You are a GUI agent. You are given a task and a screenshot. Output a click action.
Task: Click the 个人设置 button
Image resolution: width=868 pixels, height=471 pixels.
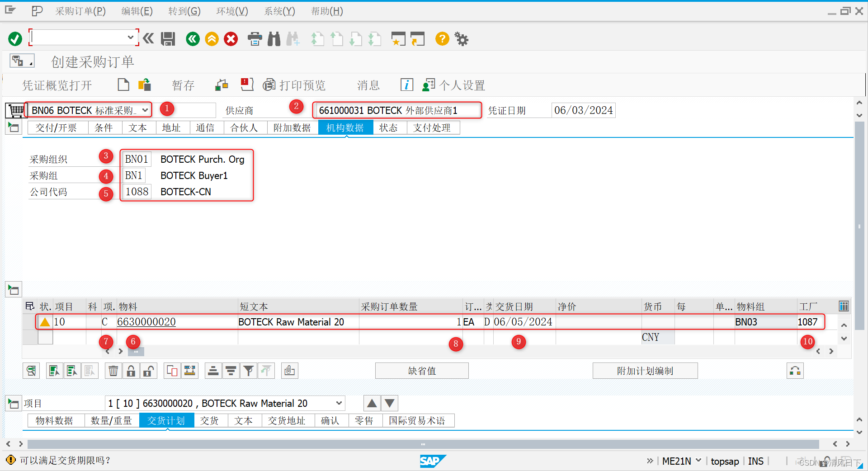454,85
